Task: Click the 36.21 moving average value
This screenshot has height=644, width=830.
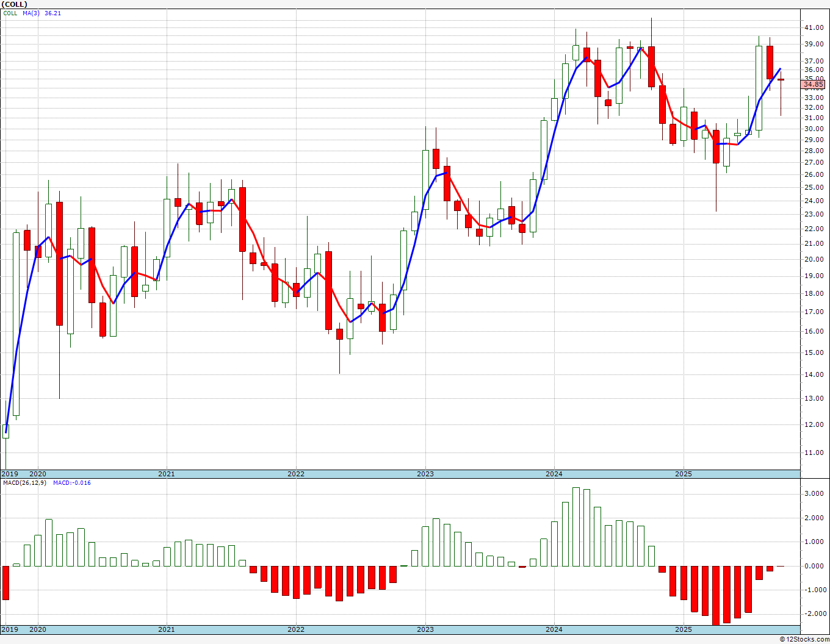Action: click(53, 13)
